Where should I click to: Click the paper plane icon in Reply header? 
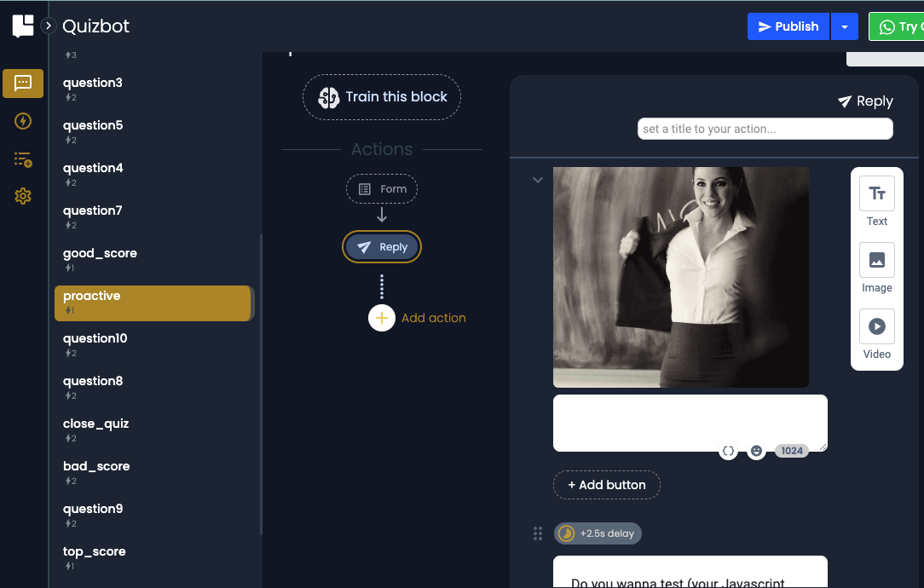click(845, 101)
